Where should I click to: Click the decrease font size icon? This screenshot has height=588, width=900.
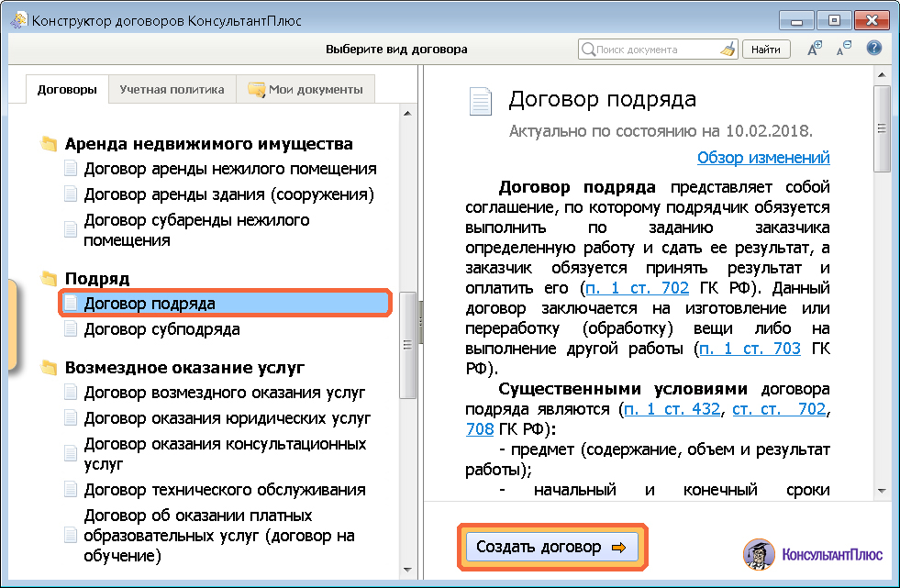click(844, 49)
